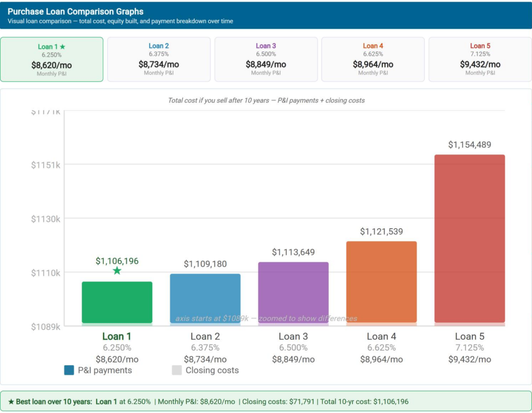The image size is (532, 413).
Task: Click the red Loan 5 bar
Action: [470, 239]
